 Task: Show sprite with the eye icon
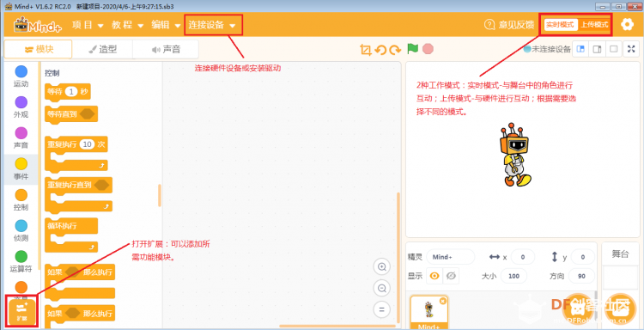click(x=434, y=276)
